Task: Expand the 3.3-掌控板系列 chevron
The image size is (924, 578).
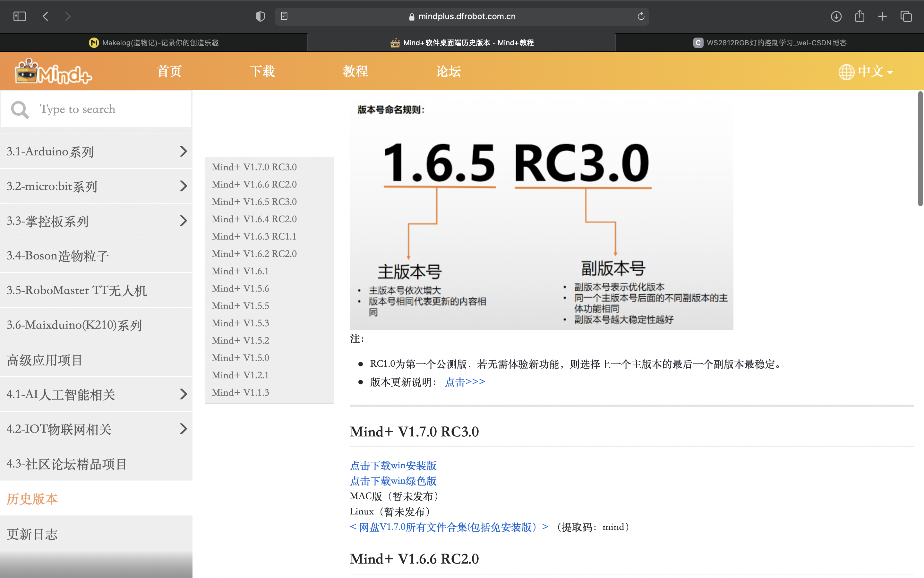Action: [183, 221]
